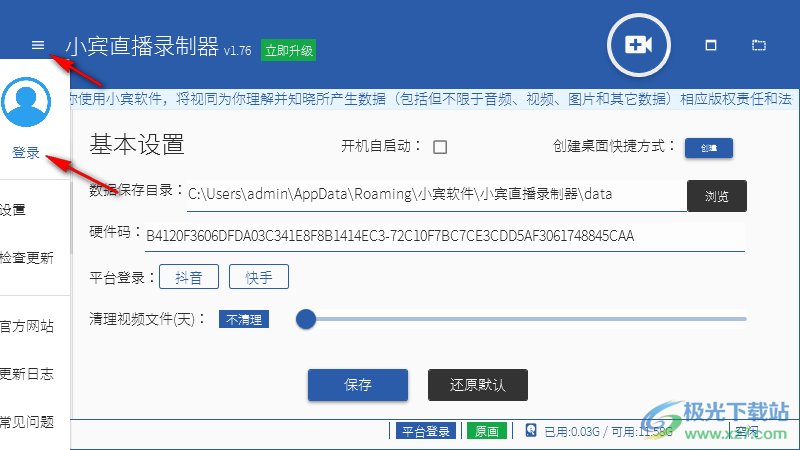Image resolution: width=800 pixels, height=450 pixels.
Task: Click the green 立即升级 upgrade badge
Action: [x=288, y=50]
